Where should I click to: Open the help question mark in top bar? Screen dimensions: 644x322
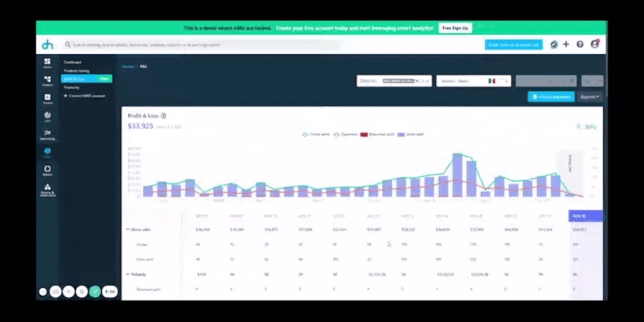point(580,45)
